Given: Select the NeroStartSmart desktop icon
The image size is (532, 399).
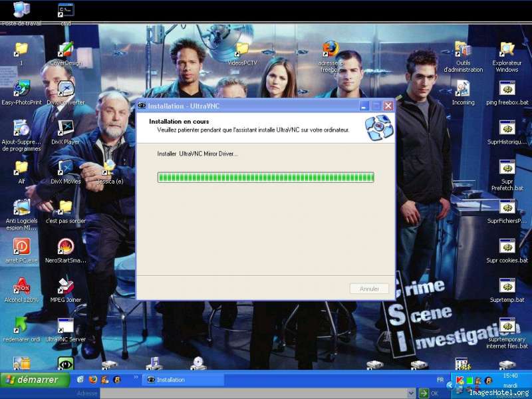Looking at the screenshot, I should click(x=65, y=247).
